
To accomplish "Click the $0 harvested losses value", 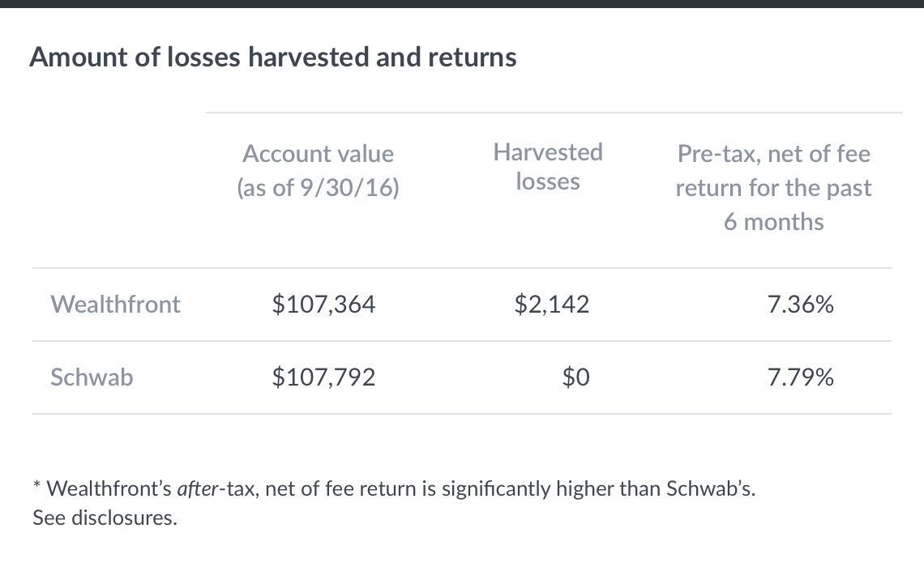I will [575, 377].
